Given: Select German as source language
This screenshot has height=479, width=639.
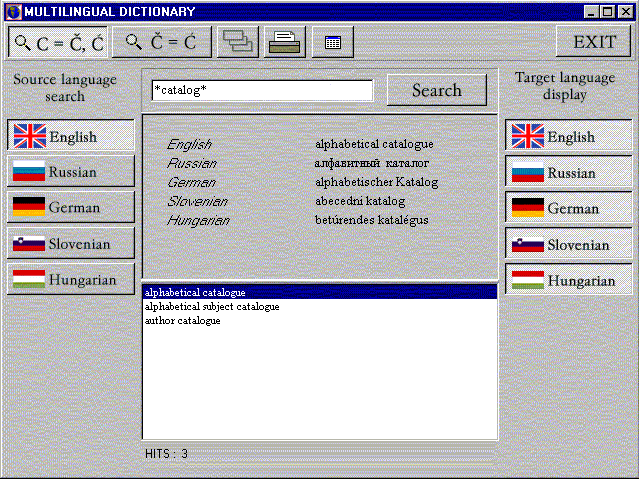Looking at the screenshot, I should click(x=71, y=207).
